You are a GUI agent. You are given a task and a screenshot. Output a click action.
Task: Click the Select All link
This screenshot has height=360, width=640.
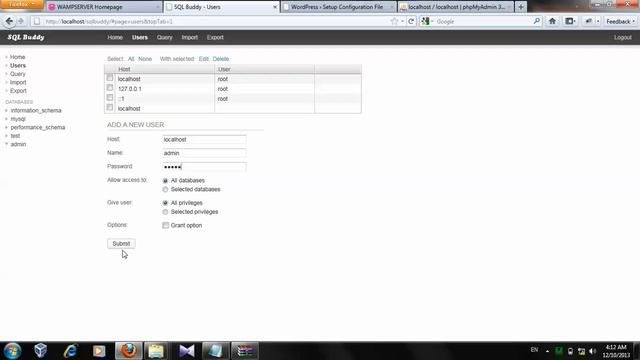(x=131, y=59)
